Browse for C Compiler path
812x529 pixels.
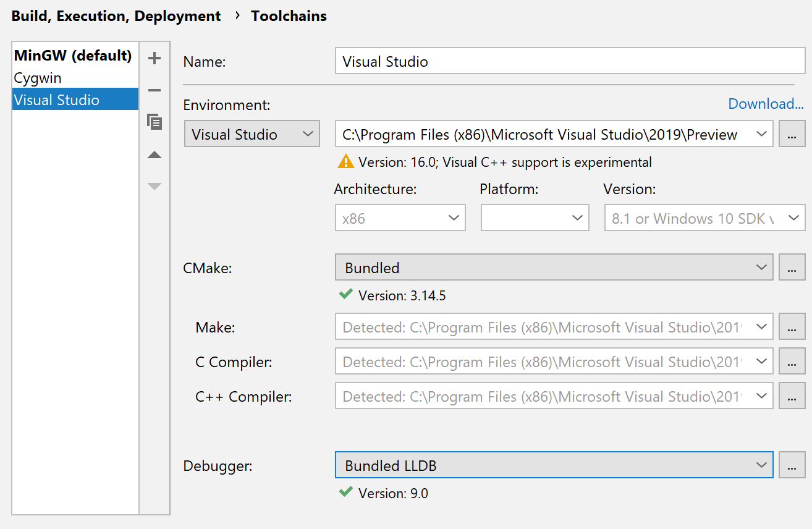click(x=792, y=362)
